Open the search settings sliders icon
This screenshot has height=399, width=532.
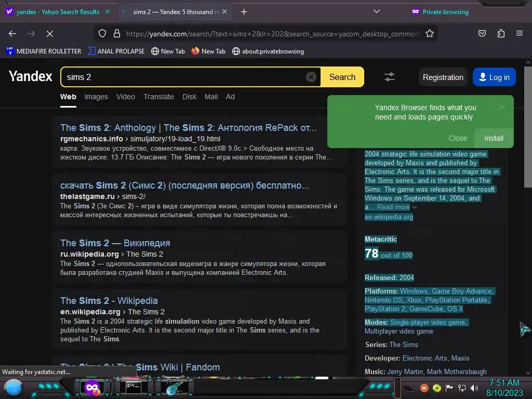coord(390,77)
